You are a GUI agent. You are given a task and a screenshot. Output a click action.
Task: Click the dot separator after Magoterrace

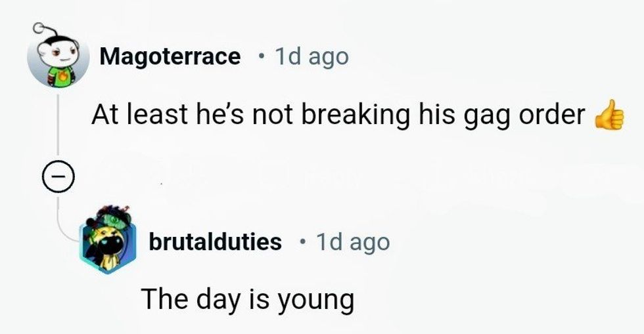(x=262, y=57)
